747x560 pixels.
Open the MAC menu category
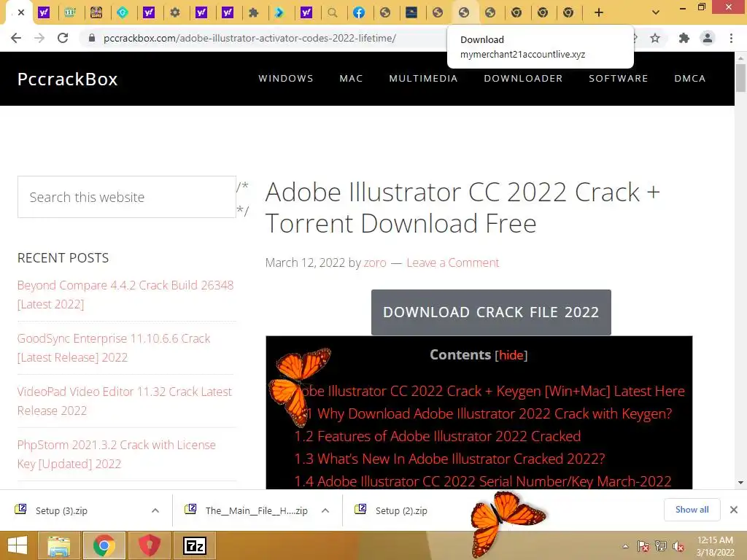[351, 79]
